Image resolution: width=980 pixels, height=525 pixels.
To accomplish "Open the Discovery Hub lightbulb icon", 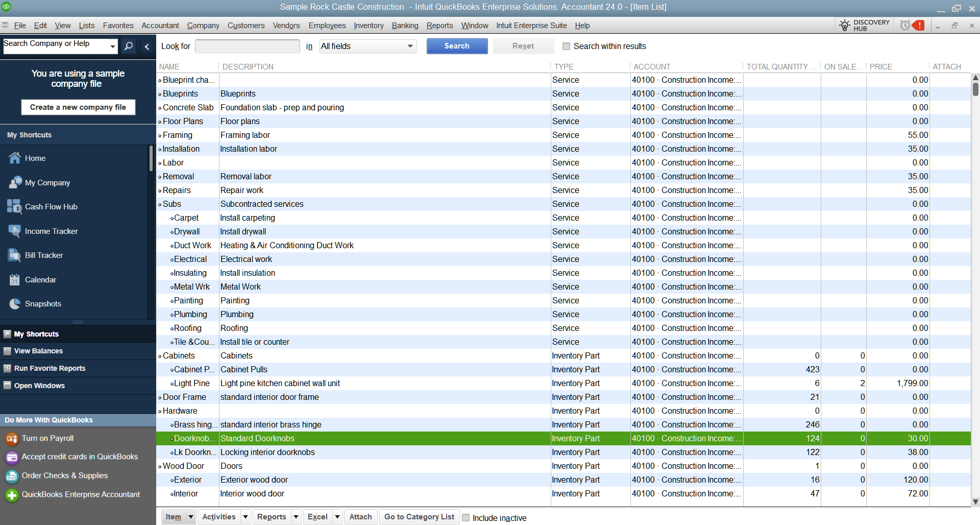I will click(x=845, y=25).
